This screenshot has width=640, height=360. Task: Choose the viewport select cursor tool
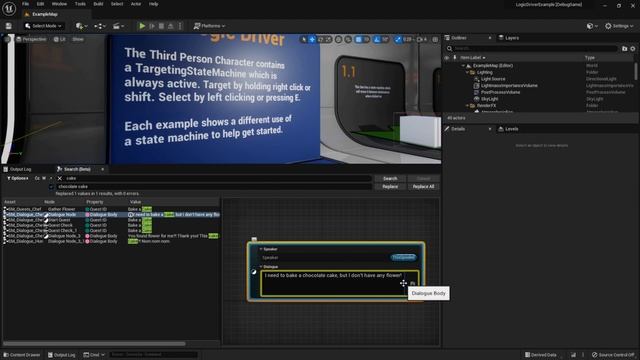pos(303,39)
